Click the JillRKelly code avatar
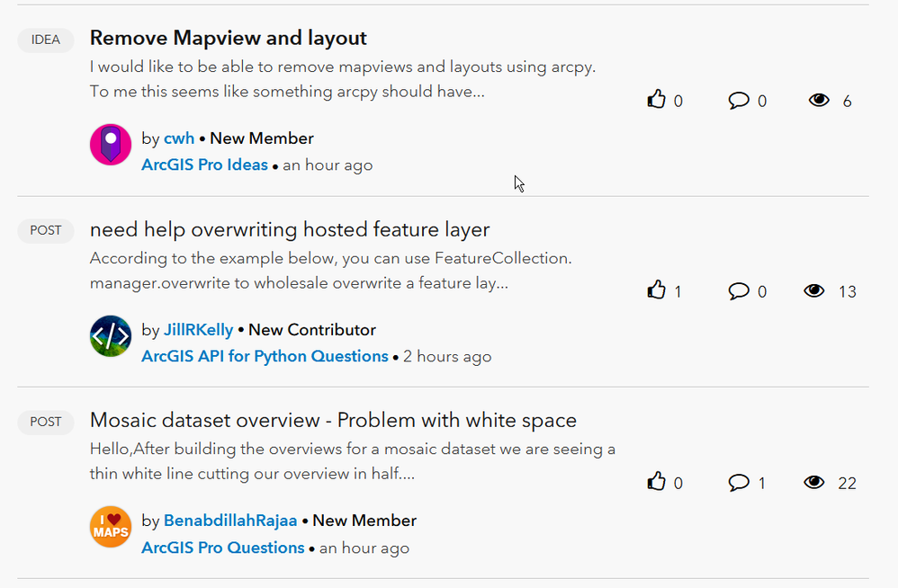This screenshot has height=588, width=898. click(111, 336)
